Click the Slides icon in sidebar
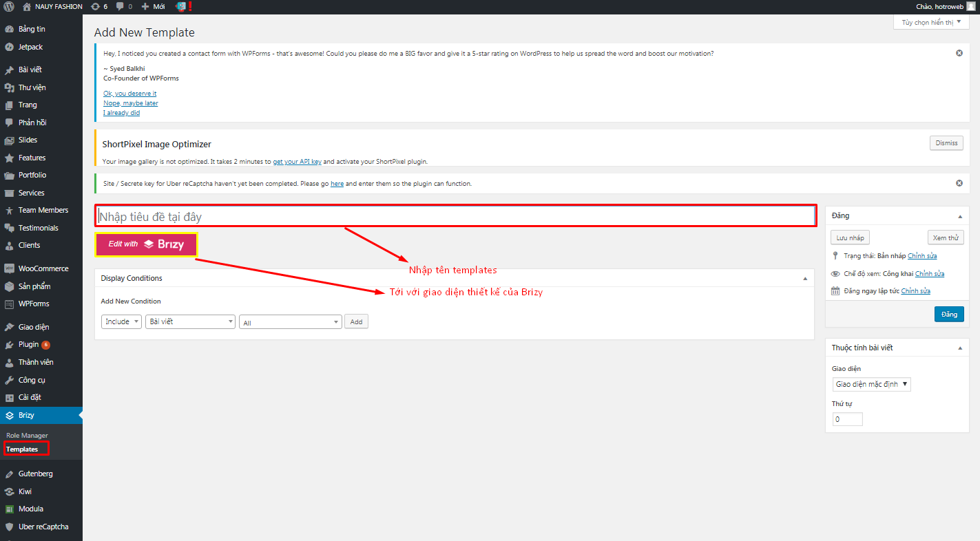Screen dimensions: 980x541 [x=9, y=140]
